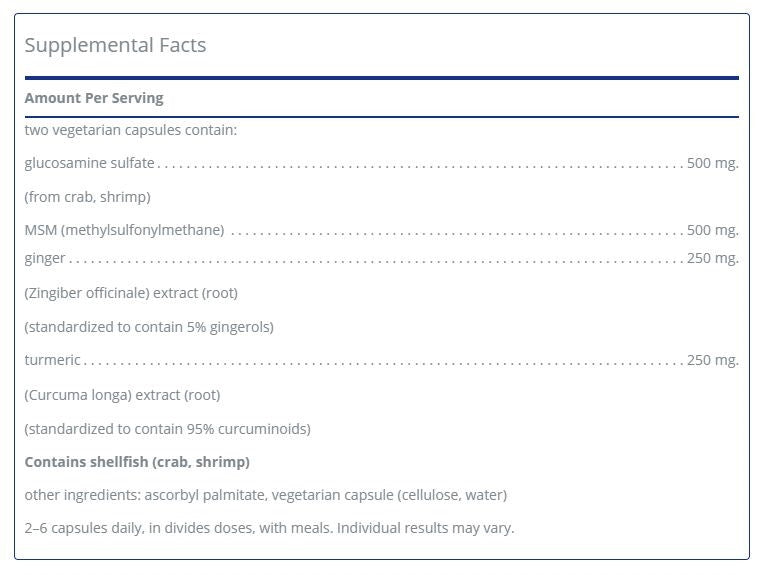The image size is (763, 575).
Task: Click the 250 mg. value for turmeric
Action: [x=712, y=360]
